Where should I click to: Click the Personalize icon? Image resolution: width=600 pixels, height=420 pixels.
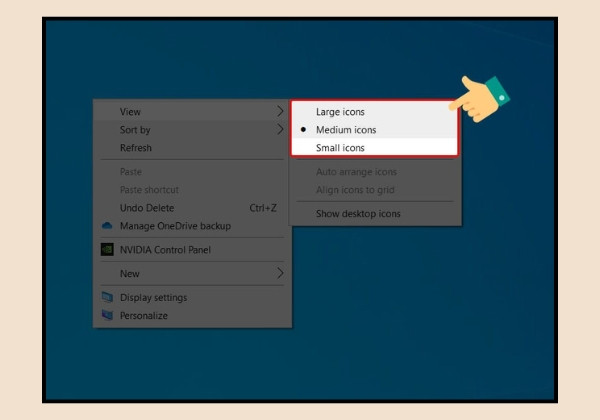[107, 315]
